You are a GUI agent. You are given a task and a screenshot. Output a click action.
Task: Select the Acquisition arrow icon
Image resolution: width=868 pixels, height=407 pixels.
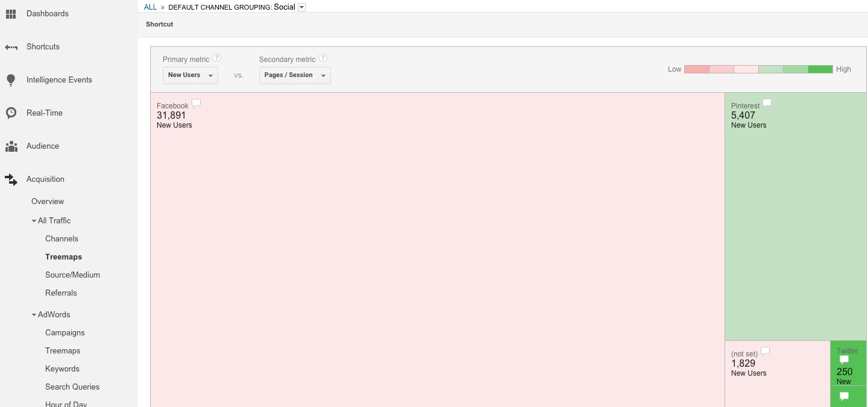coord(11,179)
